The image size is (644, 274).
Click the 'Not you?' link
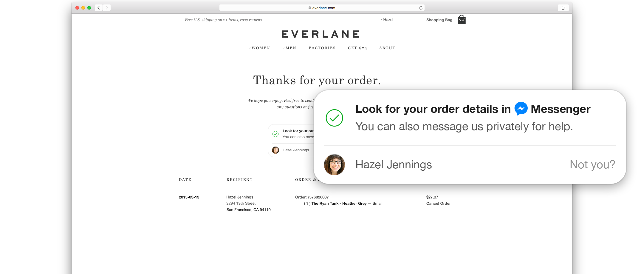[x=592, y=164]
